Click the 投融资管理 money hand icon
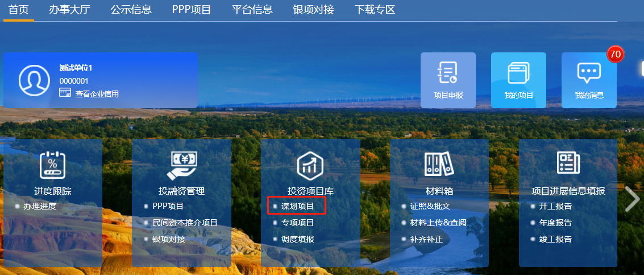The image size is (644, 275). 181,166
